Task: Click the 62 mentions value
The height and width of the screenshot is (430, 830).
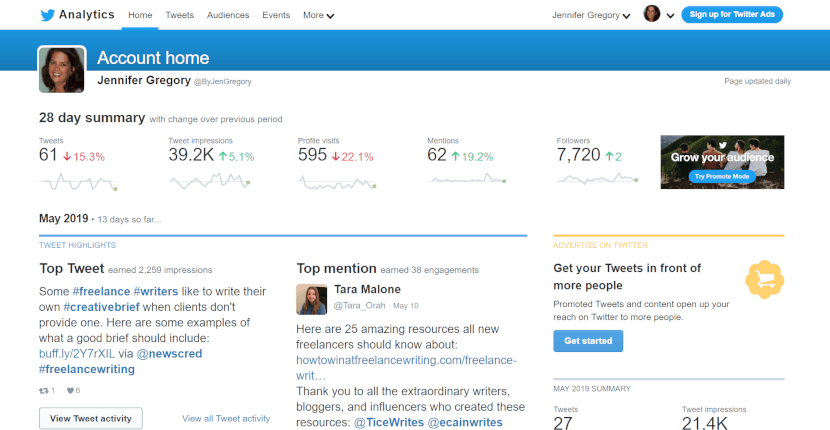Action: coord(437,156)
